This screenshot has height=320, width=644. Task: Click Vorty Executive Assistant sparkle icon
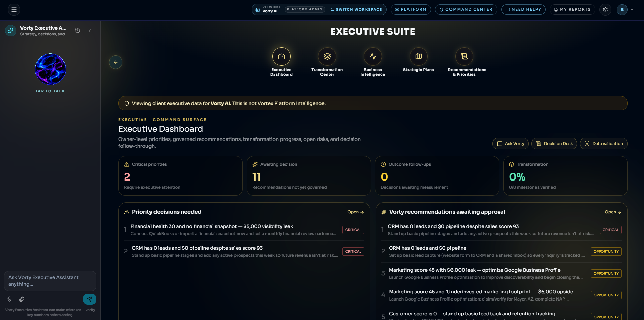pyautogui.click(x=11, y=31)
